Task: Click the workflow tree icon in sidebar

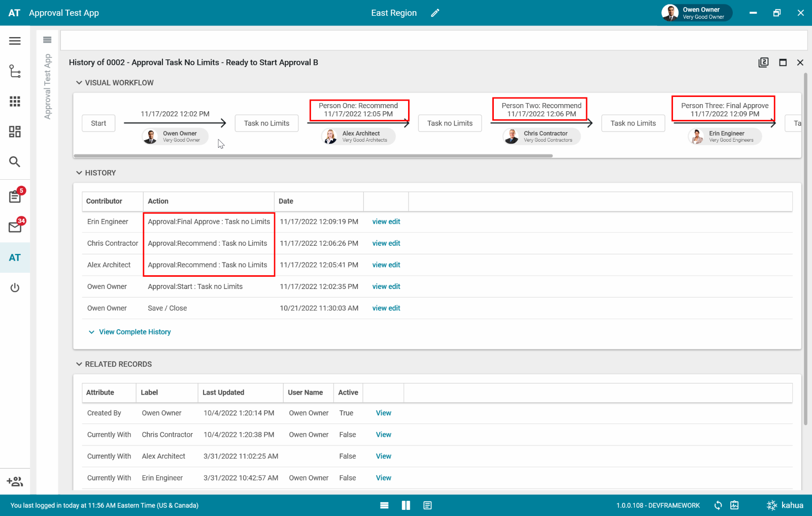Action: click(x=15, y=71)
